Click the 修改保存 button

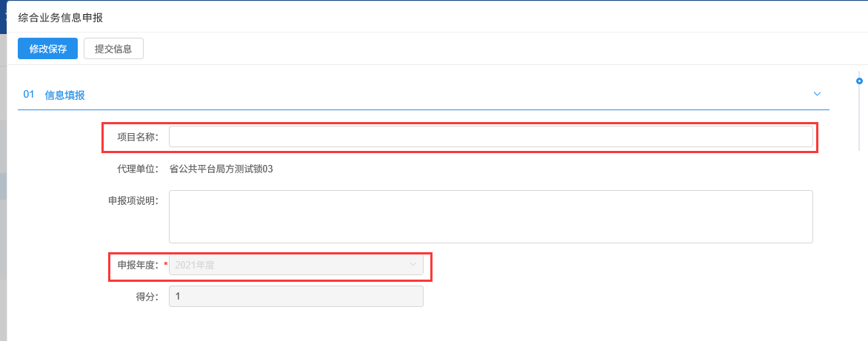(x=47, y=49)
